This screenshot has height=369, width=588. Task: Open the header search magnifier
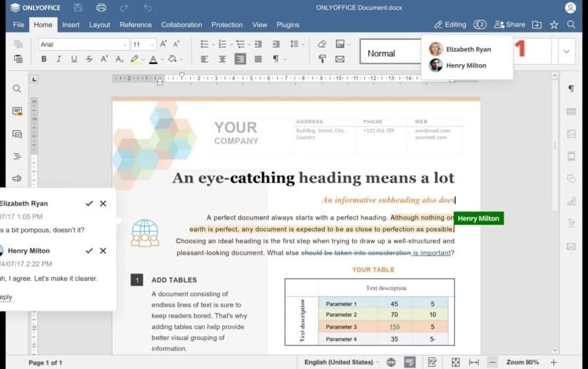tap(570, 24)
